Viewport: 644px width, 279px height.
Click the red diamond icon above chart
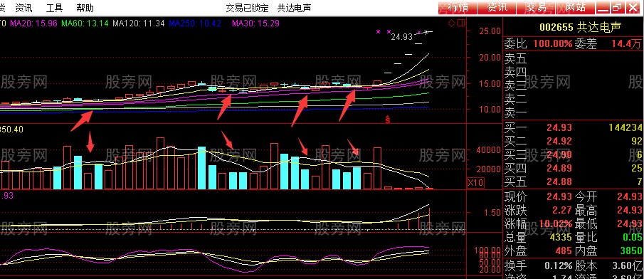tap(451, 23)
